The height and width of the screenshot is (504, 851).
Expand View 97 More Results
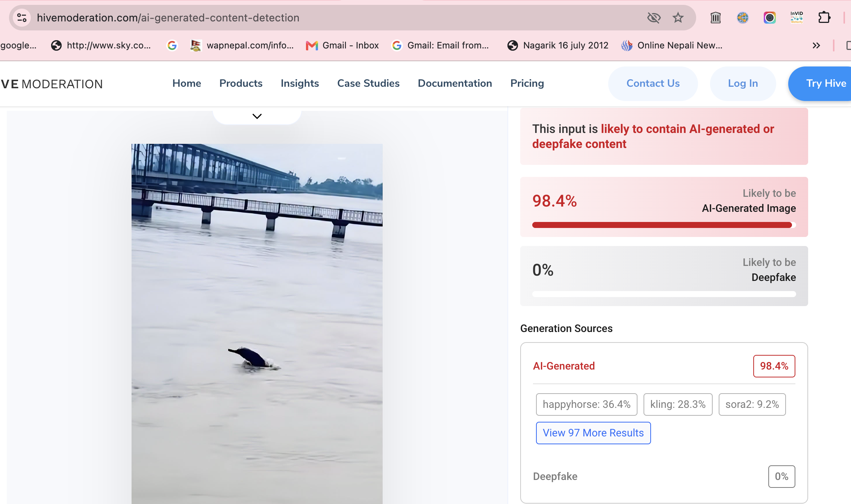593,433
